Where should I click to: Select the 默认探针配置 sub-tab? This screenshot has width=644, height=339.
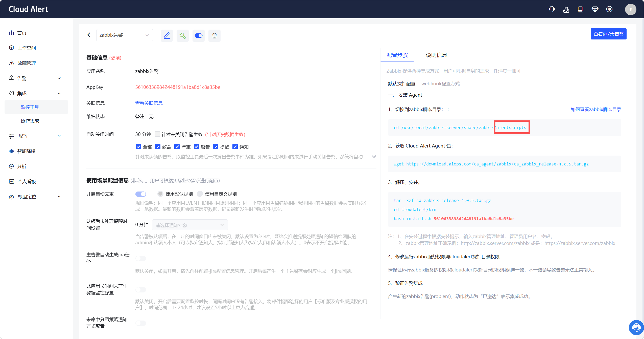click(402, 83)
